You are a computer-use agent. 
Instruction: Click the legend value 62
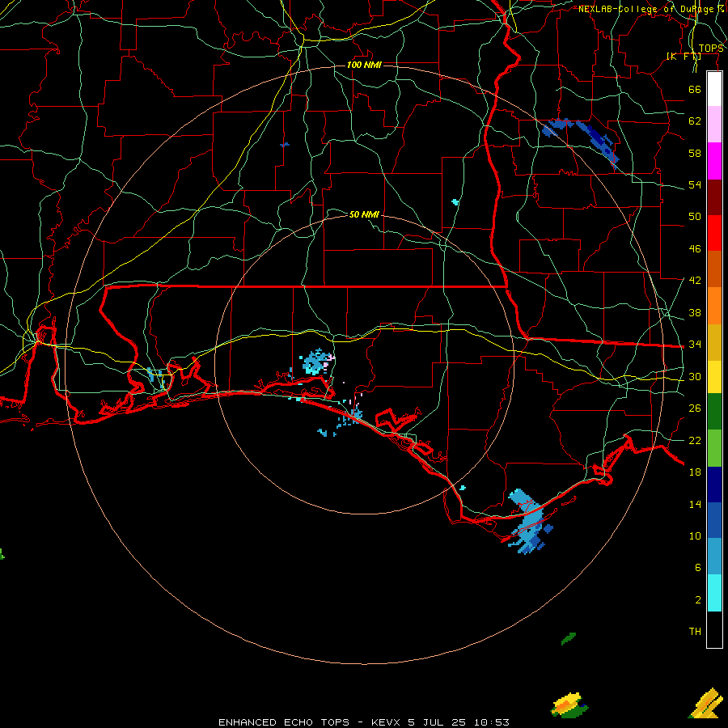pyautogui.click(x=695, y=121)
